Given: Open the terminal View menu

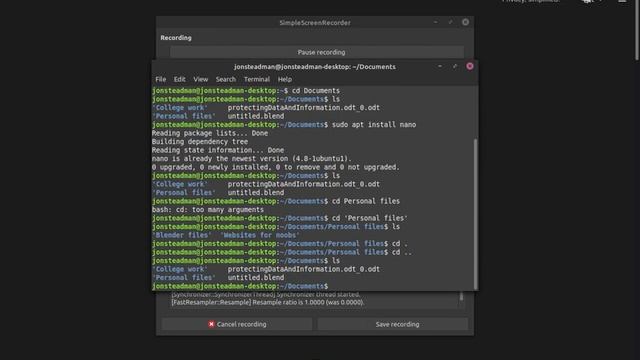Looking at the screenshot, I should 200,79.
